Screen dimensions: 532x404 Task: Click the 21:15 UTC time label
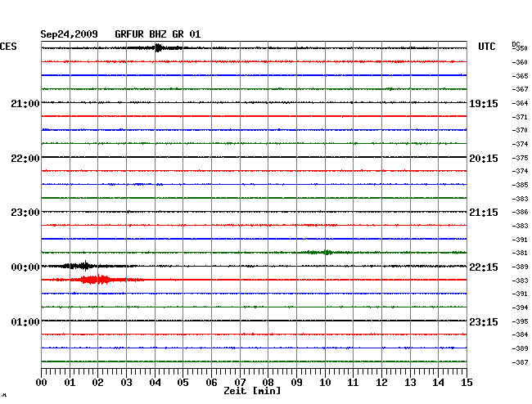click(484, 213)
